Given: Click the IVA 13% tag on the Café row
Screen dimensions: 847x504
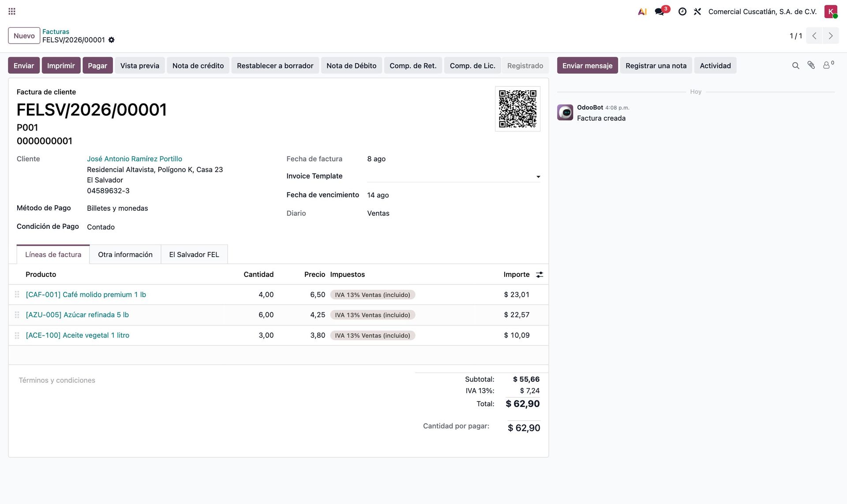Looking at the screenshot, I should pos(372,295).
